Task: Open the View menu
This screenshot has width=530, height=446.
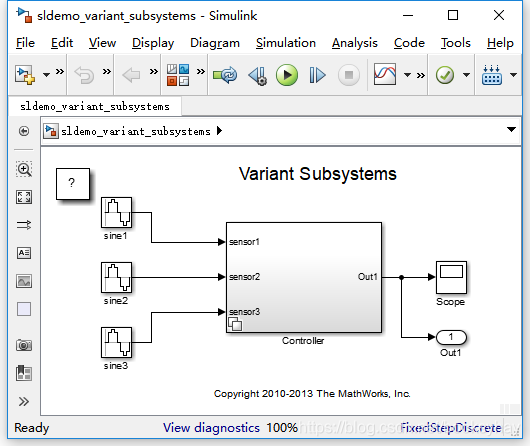Action: (x=102, y=43)
